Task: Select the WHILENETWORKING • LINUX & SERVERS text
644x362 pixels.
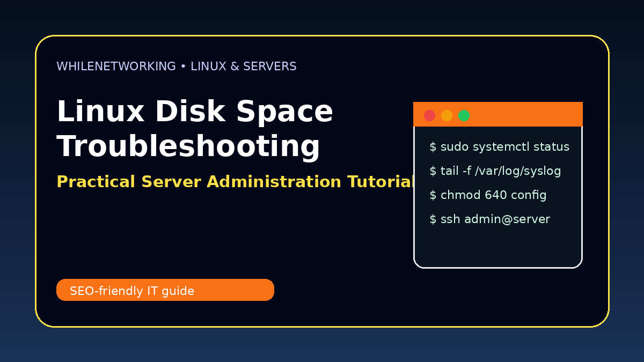Action: (177, 67)
